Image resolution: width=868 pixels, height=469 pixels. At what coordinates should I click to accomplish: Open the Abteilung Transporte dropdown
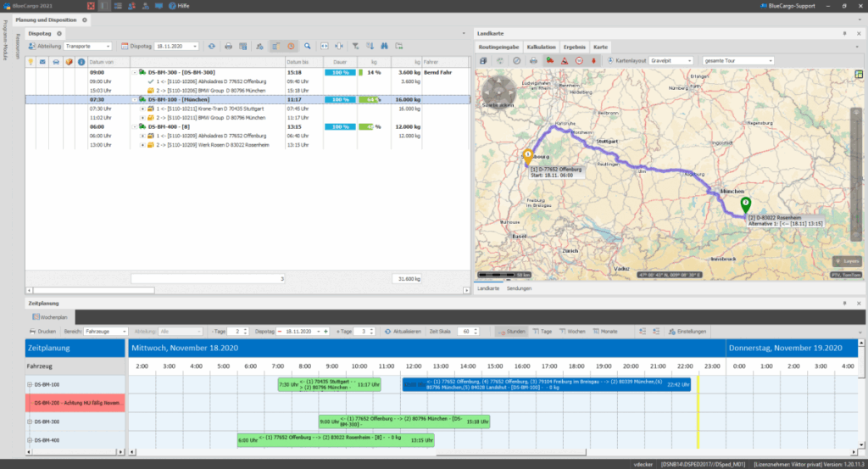pyautogui.click(x=87, y=46)
